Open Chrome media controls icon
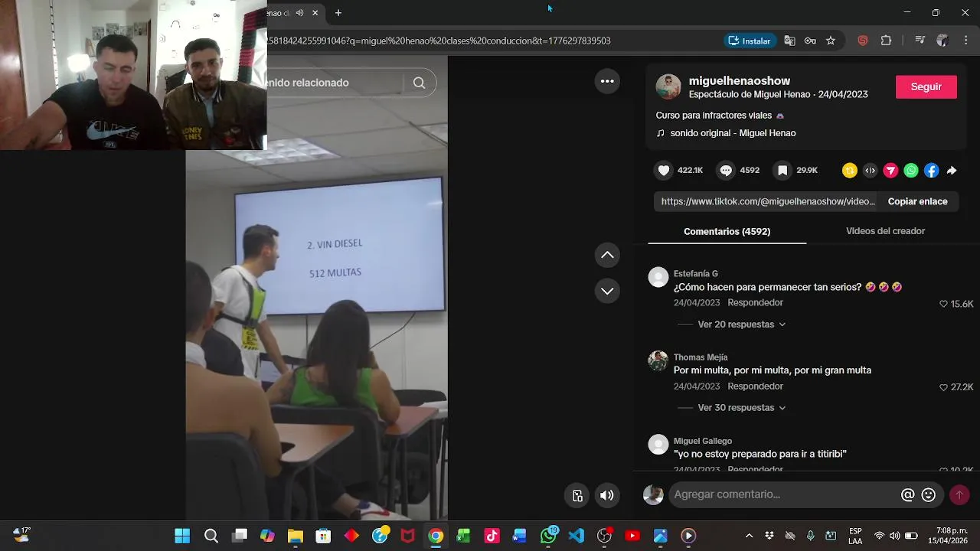The height and width of the screenshot is (551, 980). (x=920, y=41)
